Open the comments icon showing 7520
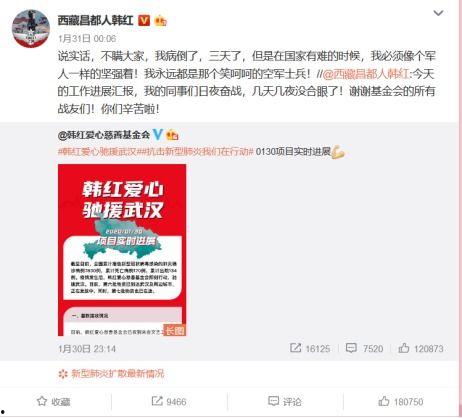 pos(364,349)
